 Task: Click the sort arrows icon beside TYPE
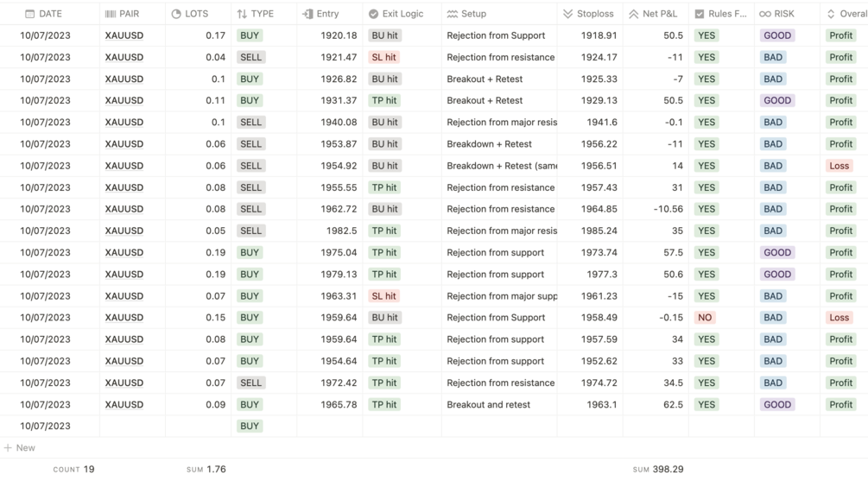tap(242, 14)
